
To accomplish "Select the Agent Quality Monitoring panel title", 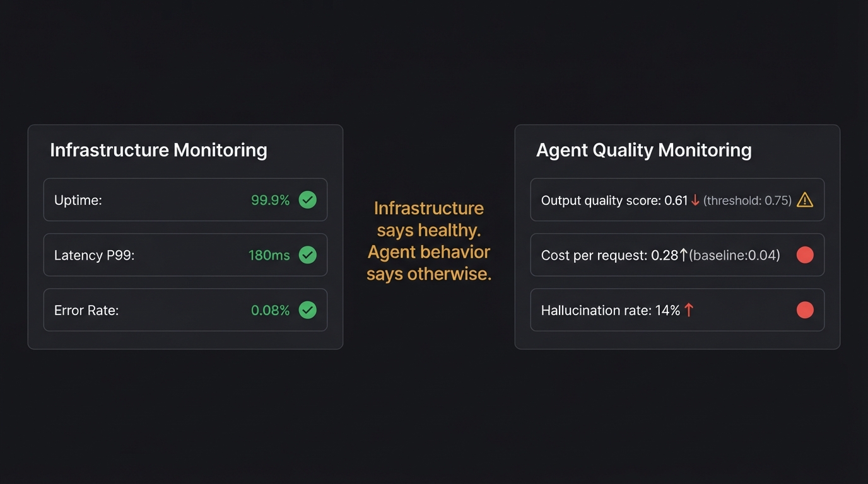I will point(644,150).
